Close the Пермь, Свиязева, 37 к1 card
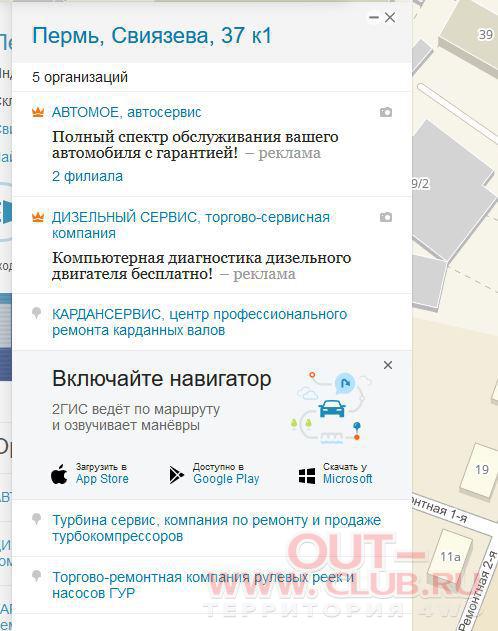This screenshot has width=498, height=631. pyautogui.click(x=390, y=17)
